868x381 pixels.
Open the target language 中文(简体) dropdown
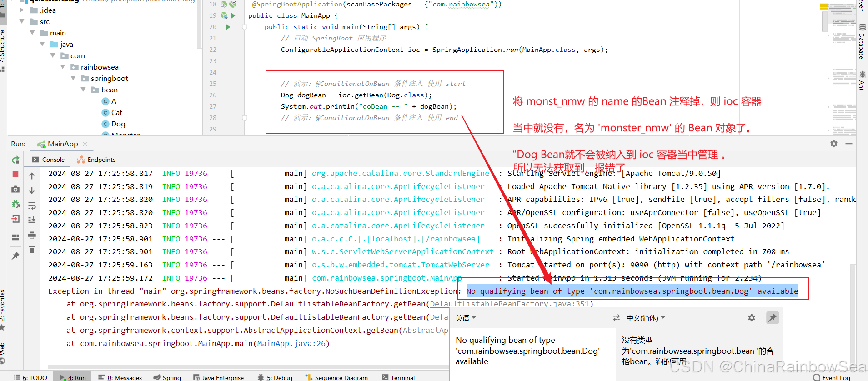[646, 318]
